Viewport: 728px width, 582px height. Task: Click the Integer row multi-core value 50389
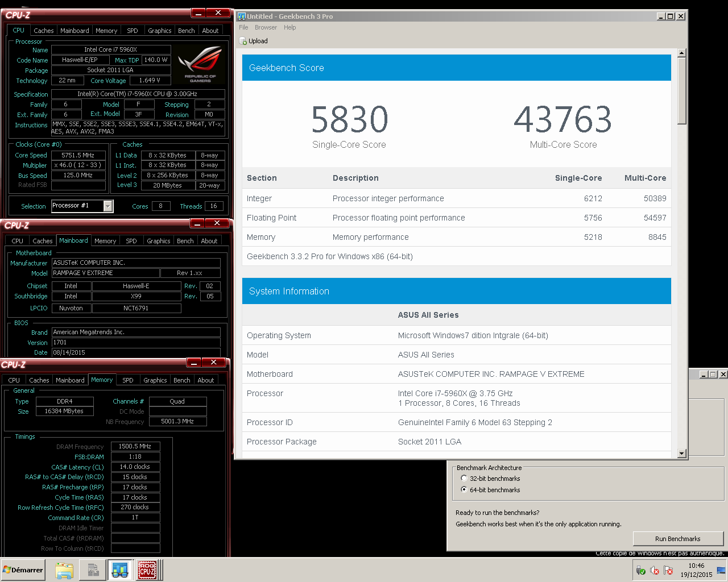coord(655,198)
